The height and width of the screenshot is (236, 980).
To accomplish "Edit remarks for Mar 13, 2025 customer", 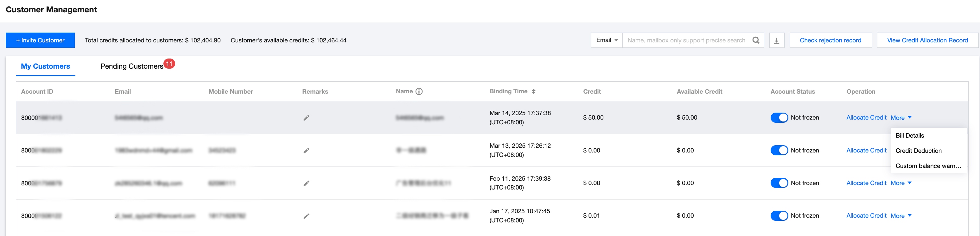I will (x=306, y=151).
